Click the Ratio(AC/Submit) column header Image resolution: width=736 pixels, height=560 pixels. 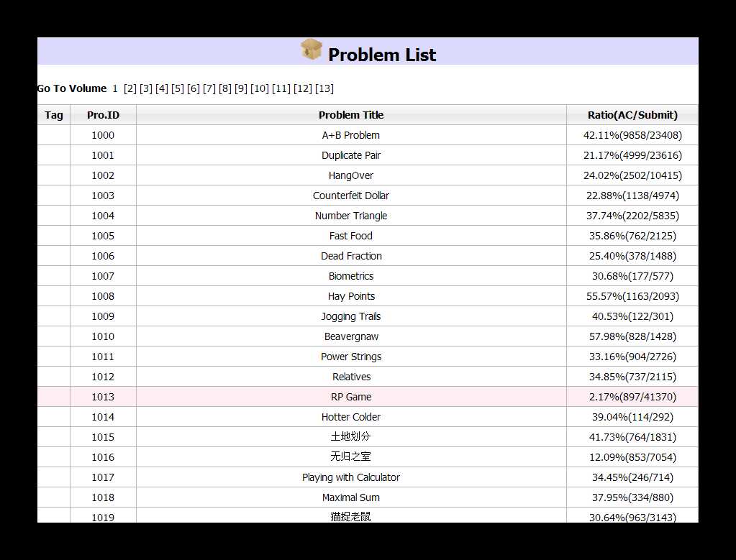point(632,115)
